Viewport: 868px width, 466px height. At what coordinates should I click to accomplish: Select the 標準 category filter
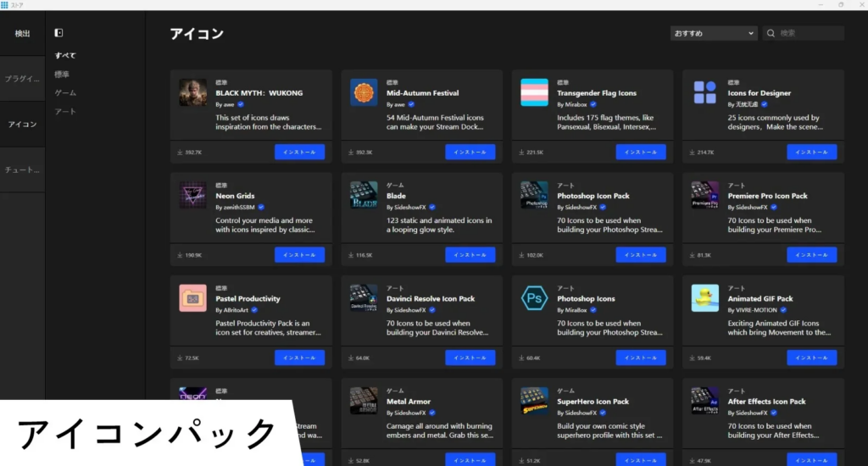click(62, 74)
